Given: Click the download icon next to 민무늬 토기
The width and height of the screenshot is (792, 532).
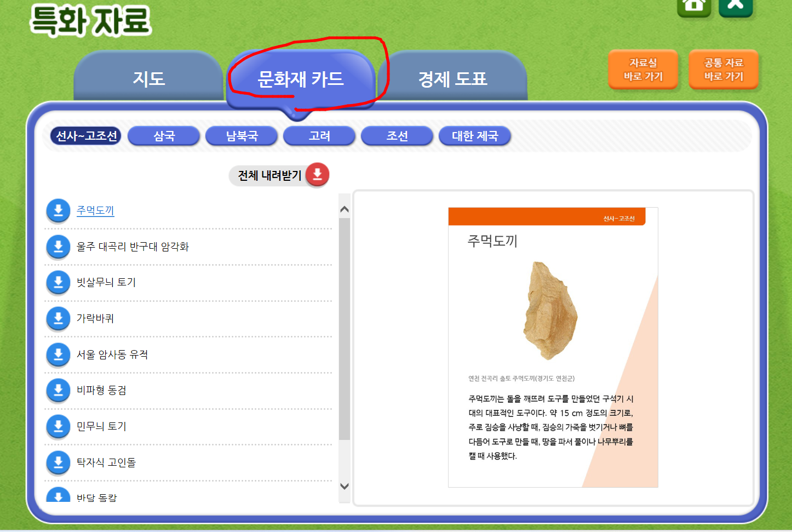Looking at the screenshot, I should coord(58,427).
